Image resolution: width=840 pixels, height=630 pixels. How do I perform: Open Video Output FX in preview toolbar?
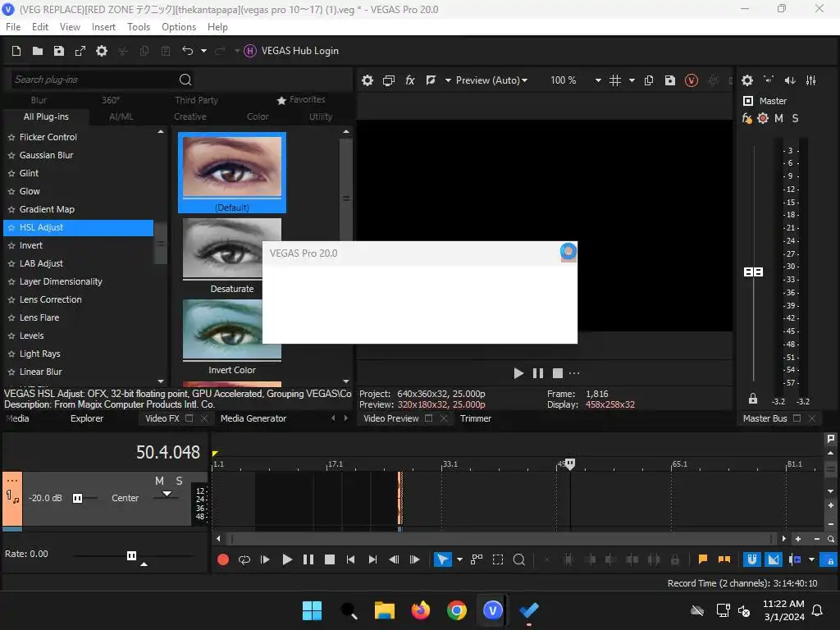point(410,80)
